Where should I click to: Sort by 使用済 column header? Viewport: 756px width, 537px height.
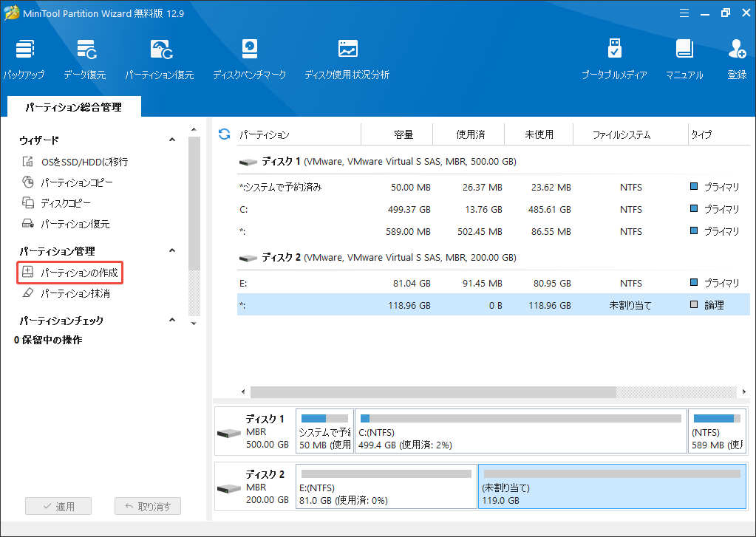pyautogui.click(x=469, y=134)
